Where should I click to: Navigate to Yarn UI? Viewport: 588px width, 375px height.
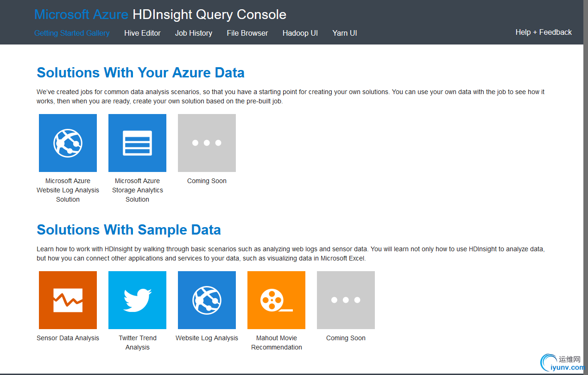pos(345,33)
